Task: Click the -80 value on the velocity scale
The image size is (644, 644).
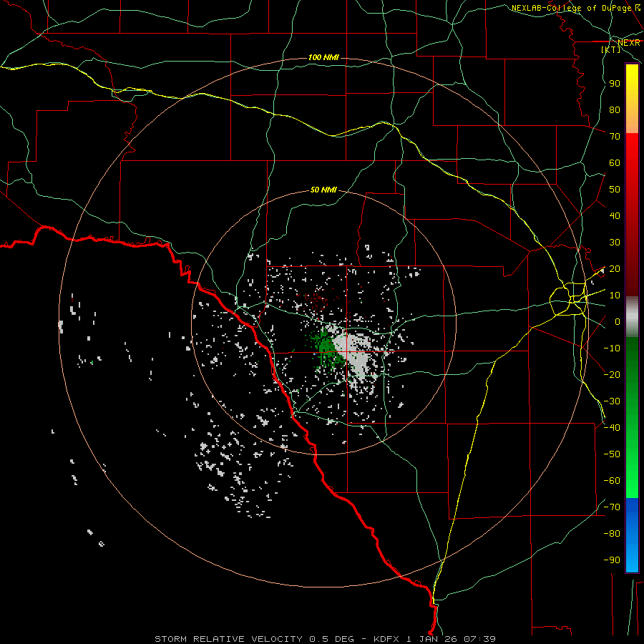Action: coord(612,534)
